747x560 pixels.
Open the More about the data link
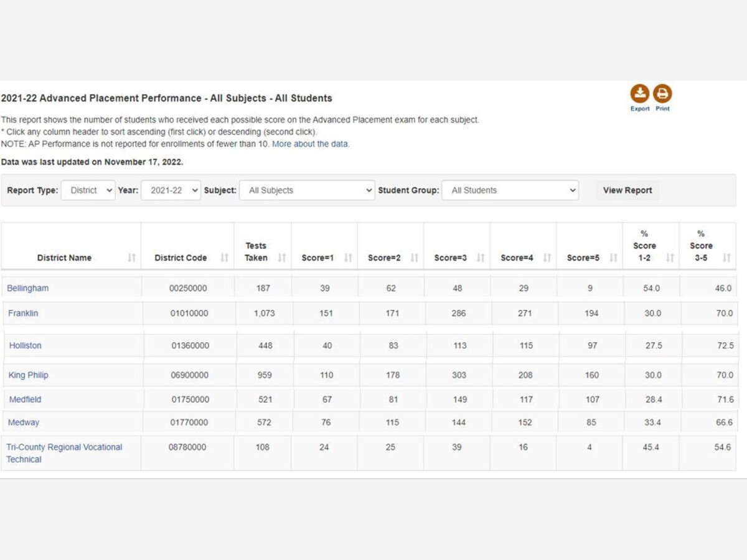pyautogui.click(x=311, y=144)
